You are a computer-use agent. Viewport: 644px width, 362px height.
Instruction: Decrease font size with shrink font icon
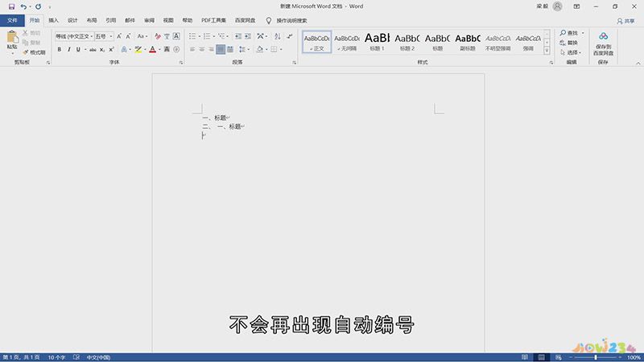pyautogui.click(x=129, y=36)
